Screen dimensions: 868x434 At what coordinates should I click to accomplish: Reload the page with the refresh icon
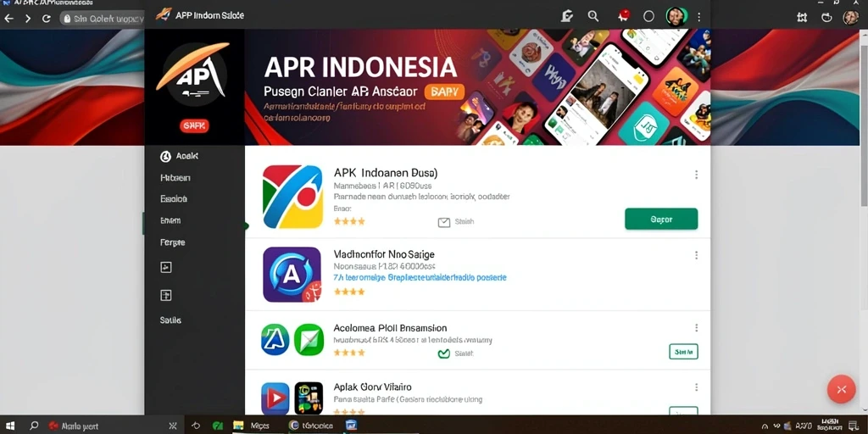[x=47, y=19]
